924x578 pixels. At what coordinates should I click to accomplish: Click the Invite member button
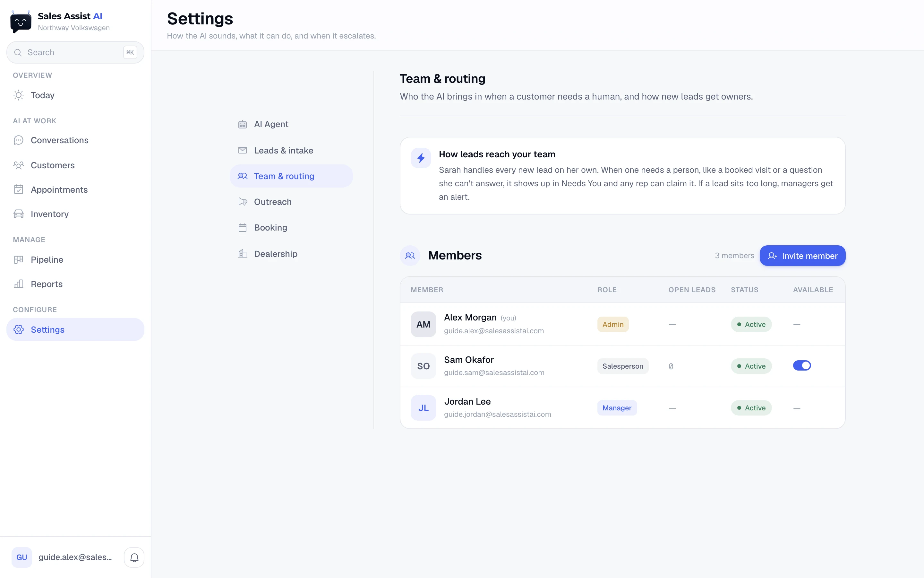tap(802, 256)
